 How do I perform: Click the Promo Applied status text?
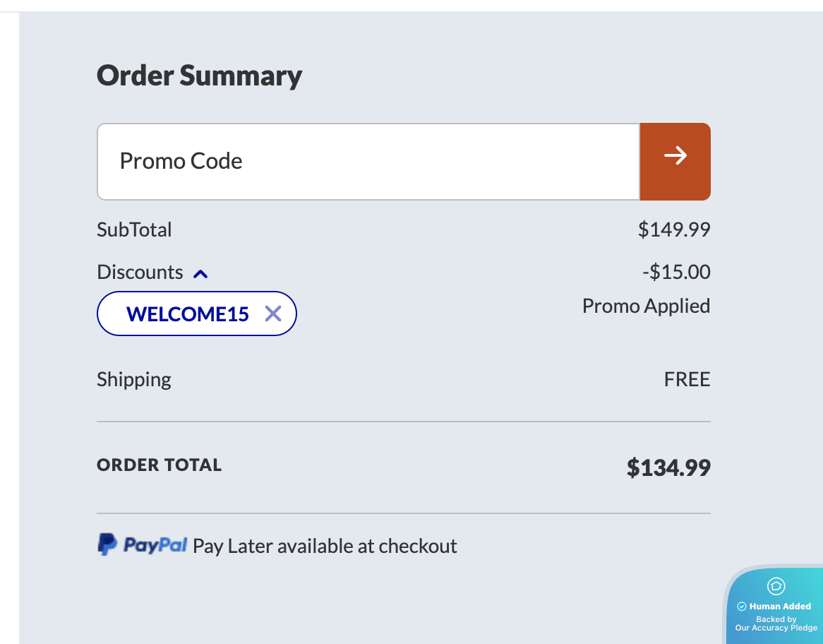click(646, 306)
